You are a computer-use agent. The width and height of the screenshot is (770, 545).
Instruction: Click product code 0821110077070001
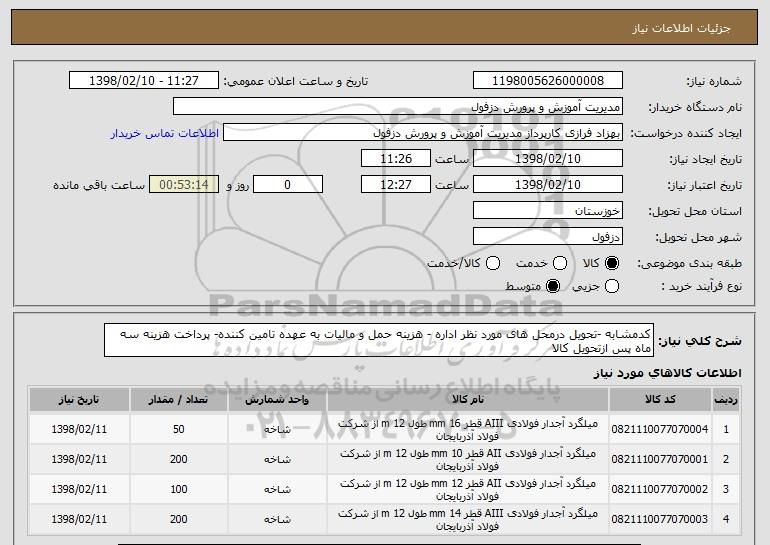point(660,460)
